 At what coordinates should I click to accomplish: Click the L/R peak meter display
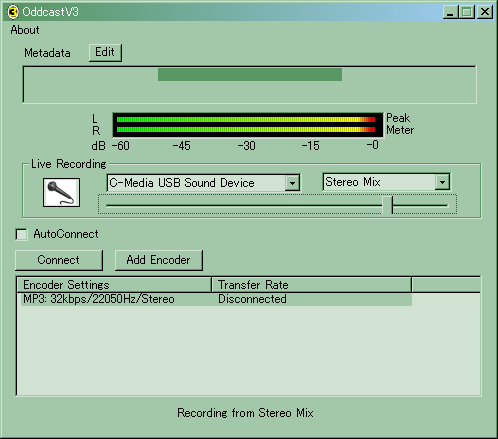pyautogui.click(x=248, y=125)
